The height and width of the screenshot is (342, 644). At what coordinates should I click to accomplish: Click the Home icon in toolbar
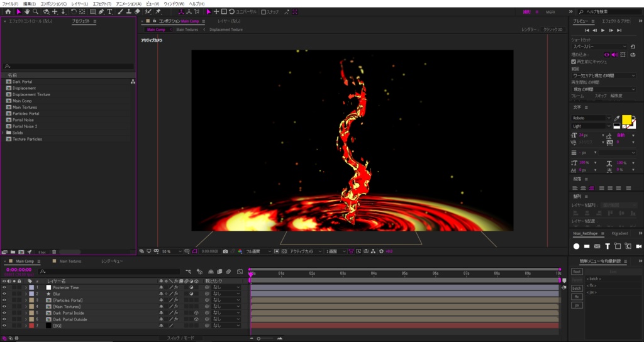click(8, 11)
